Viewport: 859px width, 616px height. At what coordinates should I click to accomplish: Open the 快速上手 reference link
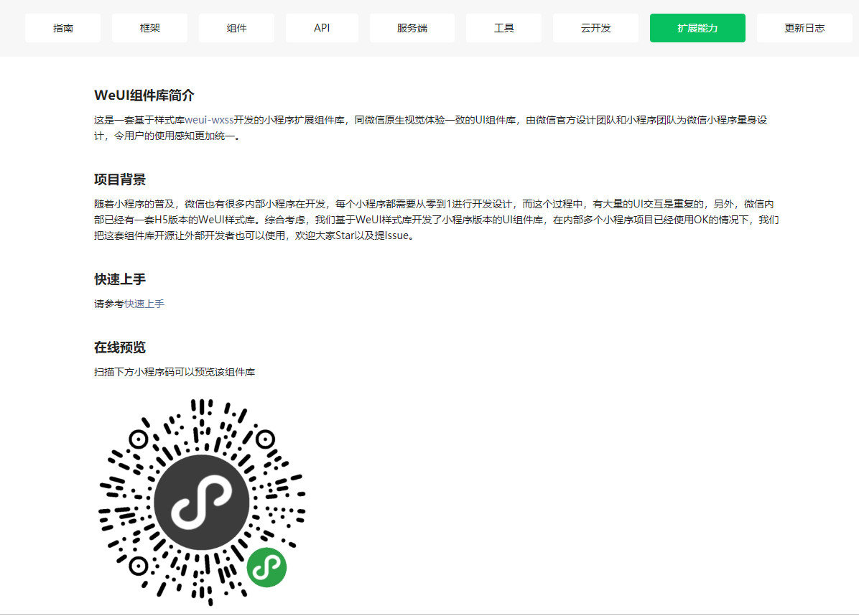tap(144, 304)
